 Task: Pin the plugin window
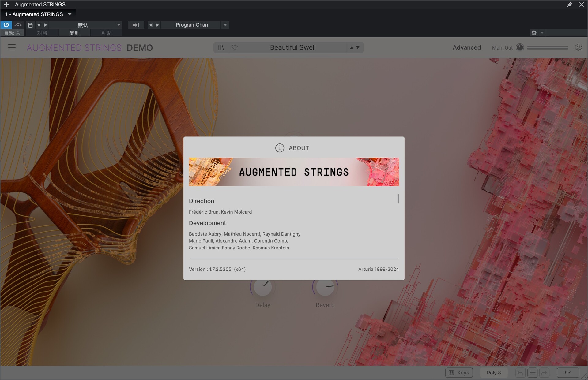coord(569,5)
